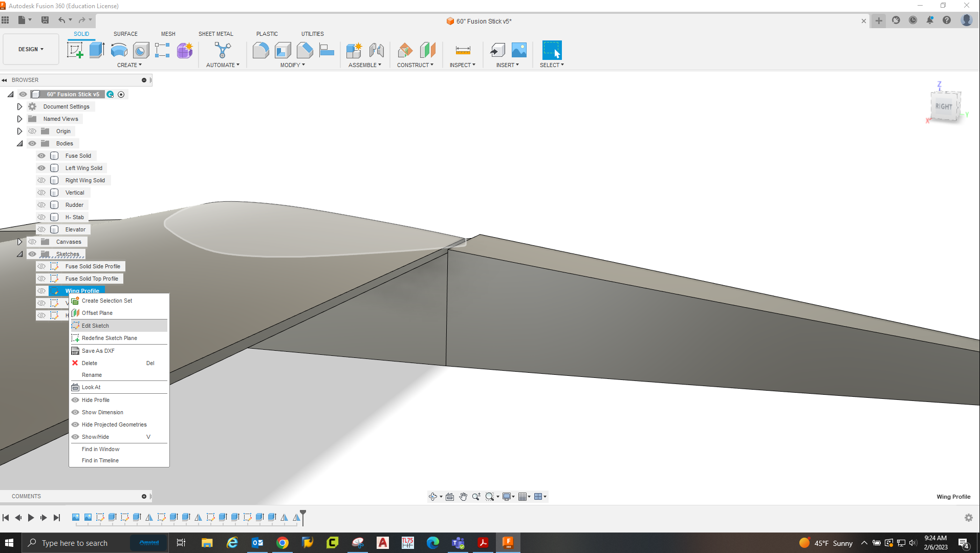Screen dimensions: 980x553
Task: Select the Extrude tool icon
Action: coord(97,50)
